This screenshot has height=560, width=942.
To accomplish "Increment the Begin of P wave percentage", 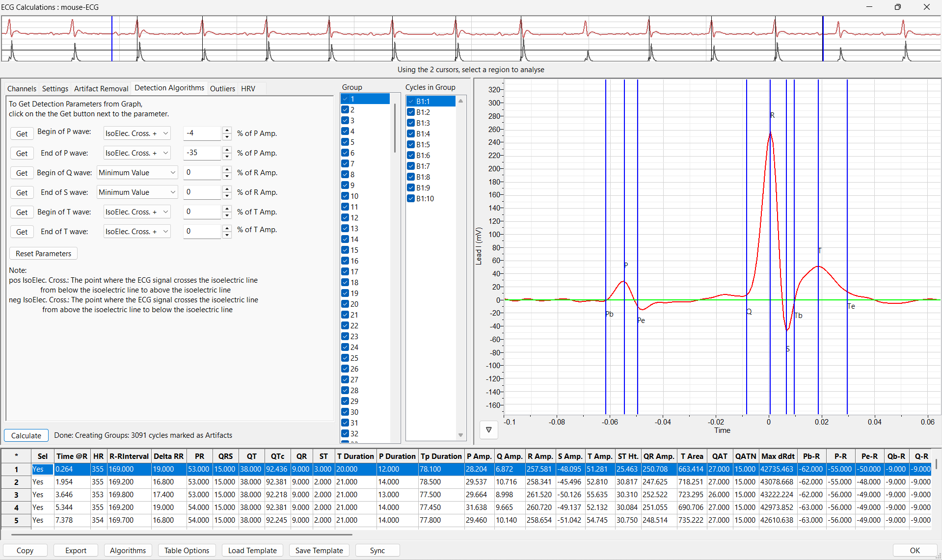I will click(227, 130).
